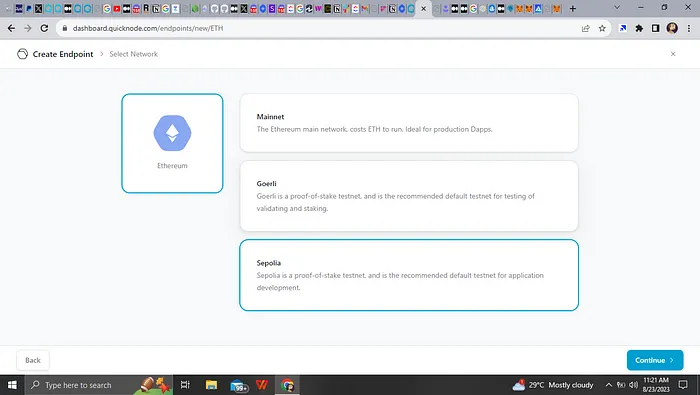The width and height of the screenshot is (700, 395).
Task: Switch to the purple S tab
Action: tap(271, 8)
